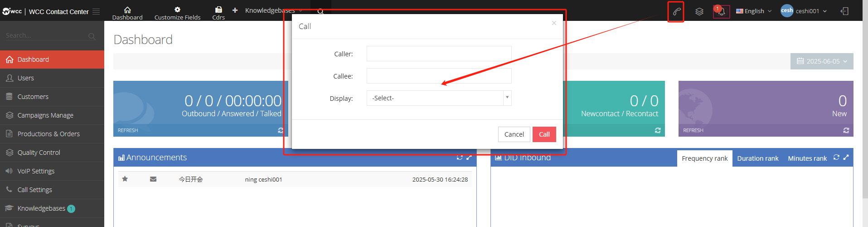
Task: Refresh the Announcements panel
Action: pos(460,158)
